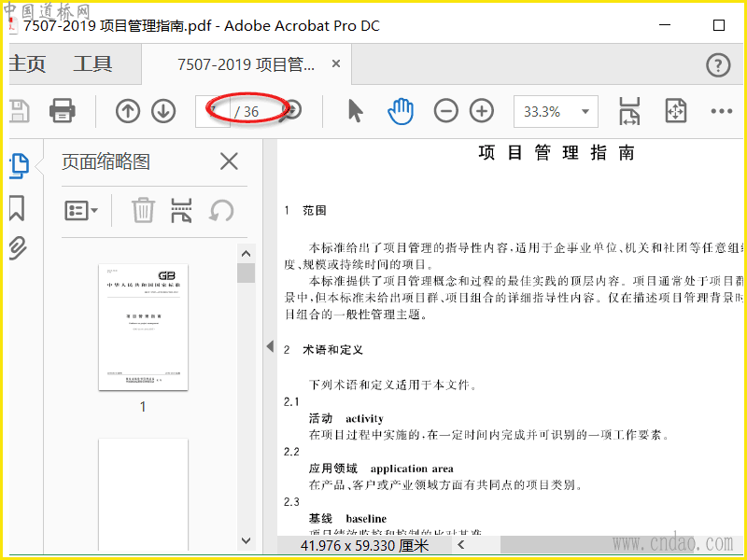Click the thumbnail panel print pages icon
This screenshot has height=560, width=747.
pos(181,210)
